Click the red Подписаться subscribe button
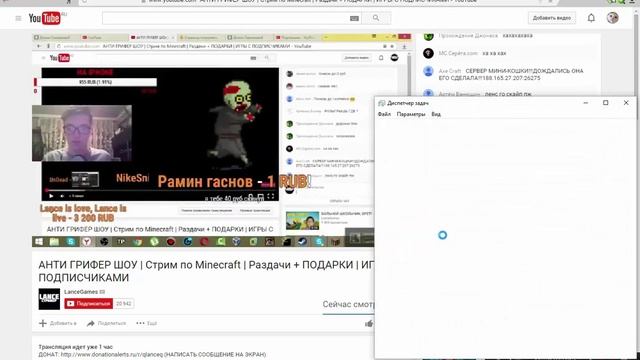The width and height of the screenshot is (640, 360). pos(89,304)
